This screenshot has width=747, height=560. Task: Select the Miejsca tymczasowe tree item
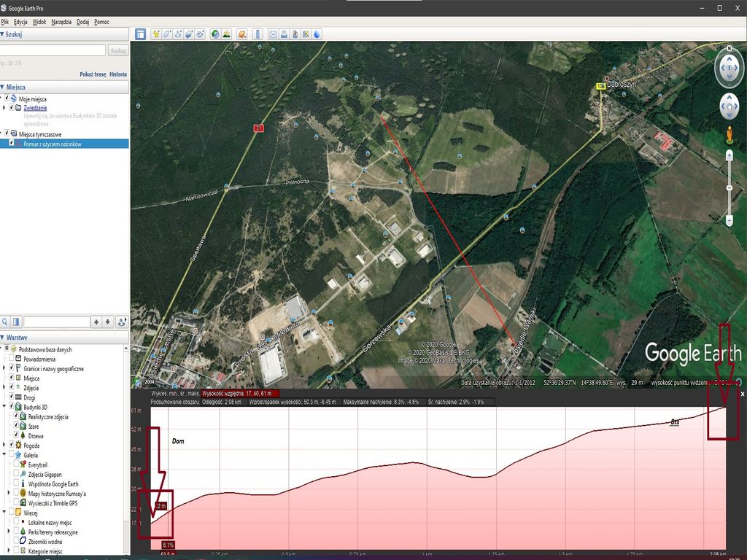pos(40,134)
